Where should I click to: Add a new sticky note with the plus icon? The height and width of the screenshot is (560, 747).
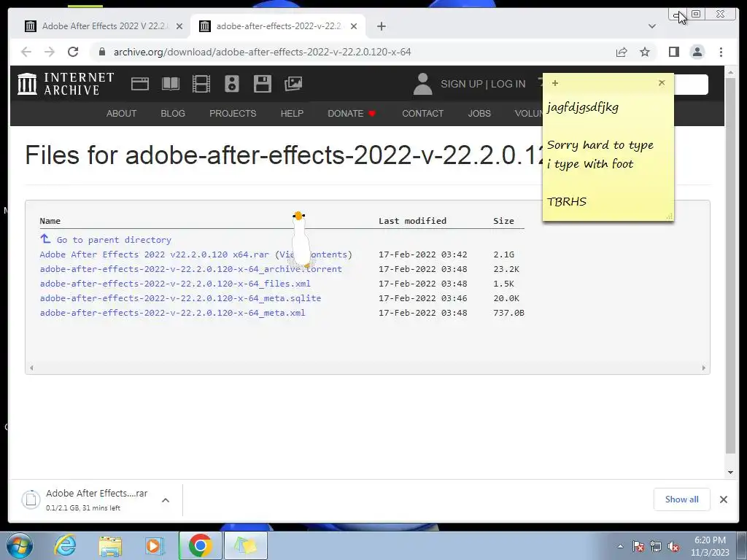tap(555, 83)
